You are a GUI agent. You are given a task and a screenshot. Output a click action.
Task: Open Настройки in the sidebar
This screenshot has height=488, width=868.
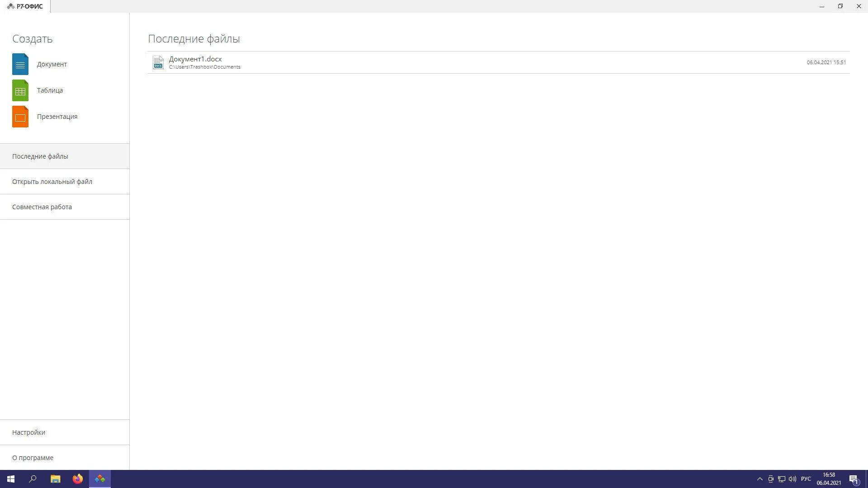coord(28,432)
